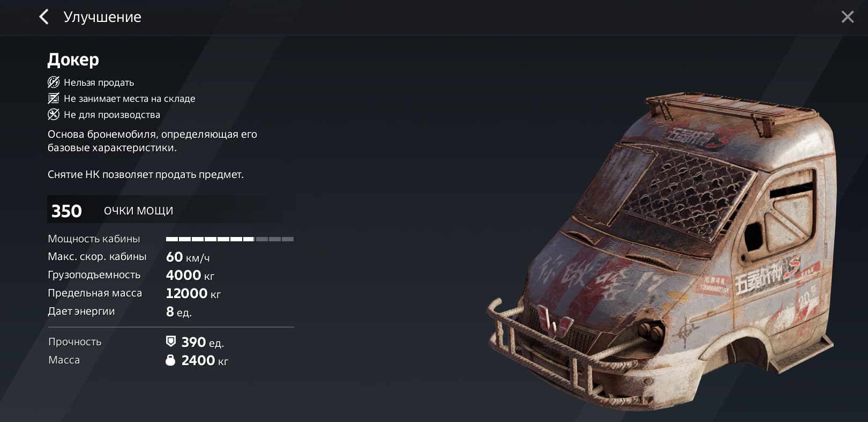
Task: Go back using the arrow beside Улучшение
Action: click(44, 17)
